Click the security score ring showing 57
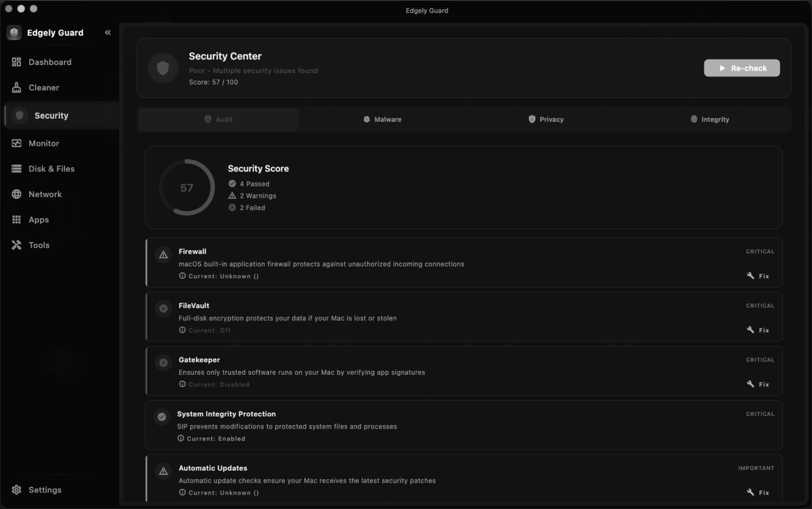The image size is (812, 509). pyautogui.click(x=187, y=187)
